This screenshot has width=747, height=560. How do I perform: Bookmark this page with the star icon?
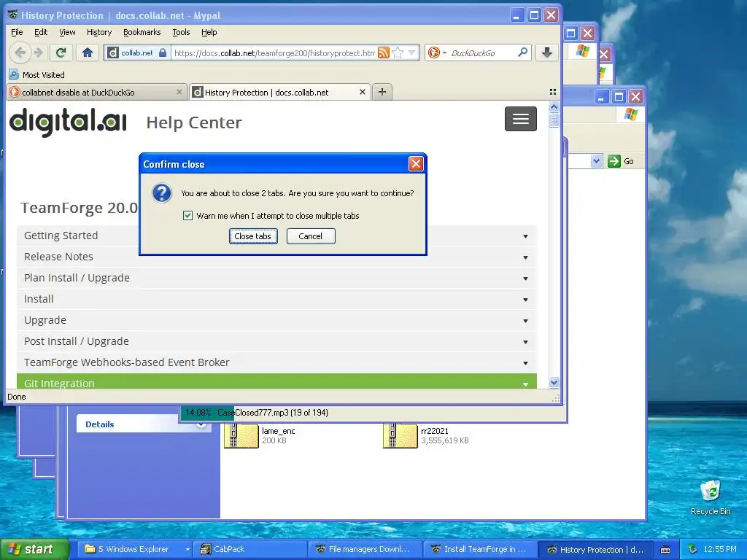[398, 52]
